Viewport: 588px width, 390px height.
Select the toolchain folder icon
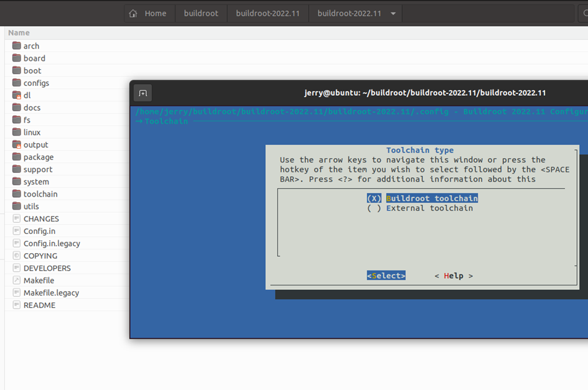[x=17, y=194]
